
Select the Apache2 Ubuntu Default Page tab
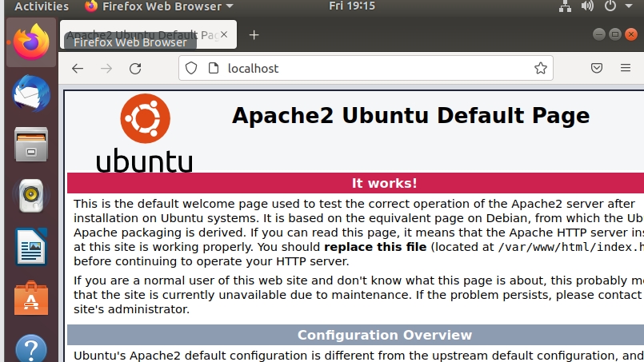(x=148, y=35)
